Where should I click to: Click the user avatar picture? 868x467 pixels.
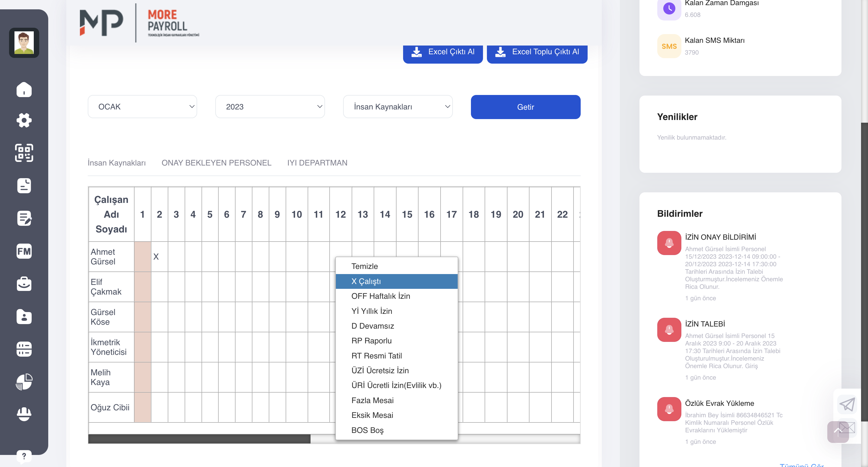click(x=24, y=43)
